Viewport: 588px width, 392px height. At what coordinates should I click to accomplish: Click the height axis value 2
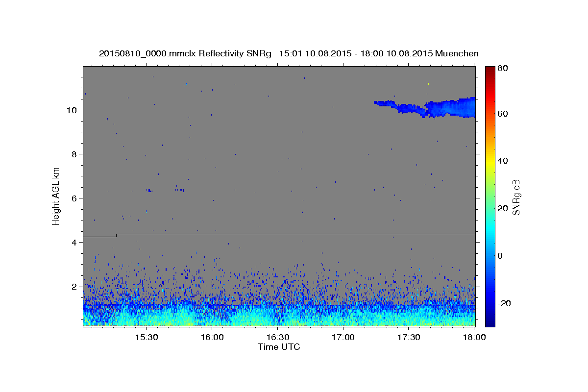74,286
